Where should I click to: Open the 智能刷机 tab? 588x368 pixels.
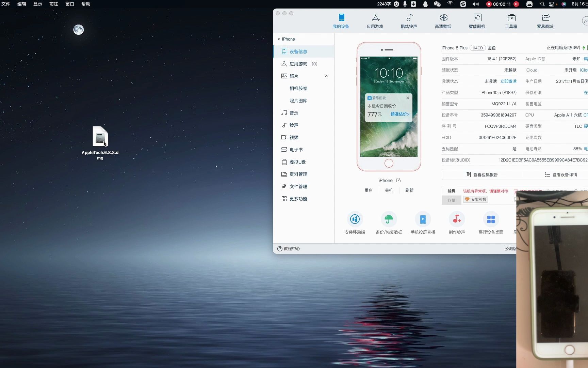coord(477,21)
